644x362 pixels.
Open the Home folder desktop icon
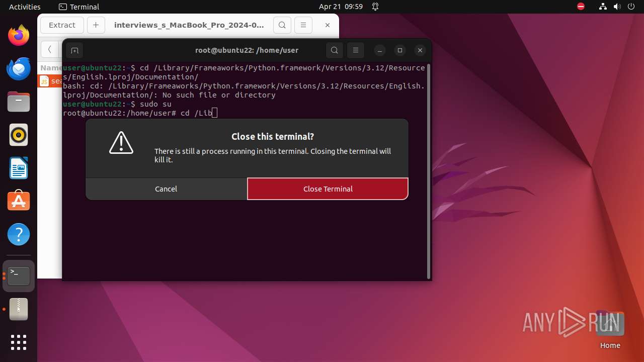click(610, 330)
